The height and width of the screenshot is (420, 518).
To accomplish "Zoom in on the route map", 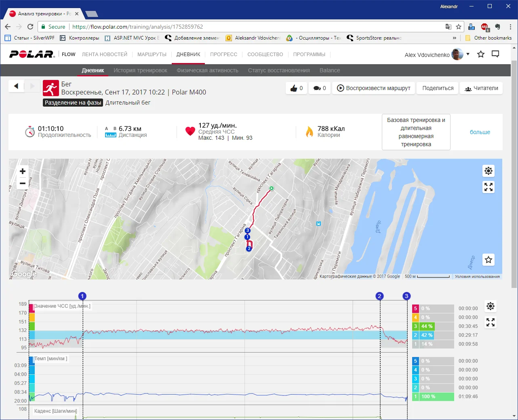I will [23, 171].
